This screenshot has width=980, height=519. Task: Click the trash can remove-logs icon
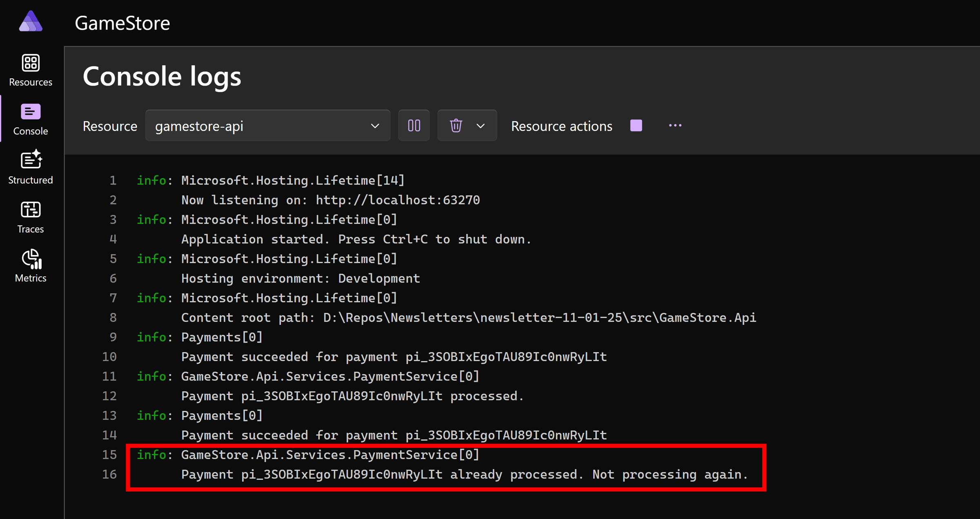456,126
